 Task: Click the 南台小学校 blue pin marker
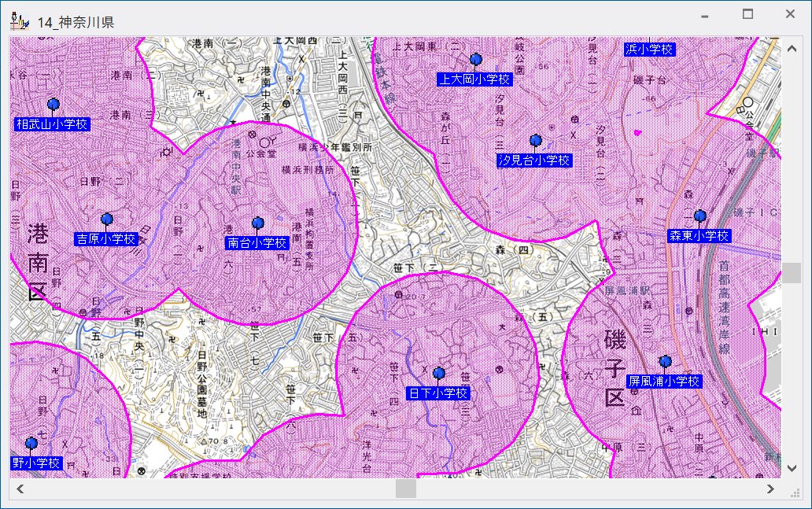tap(258, 223)
